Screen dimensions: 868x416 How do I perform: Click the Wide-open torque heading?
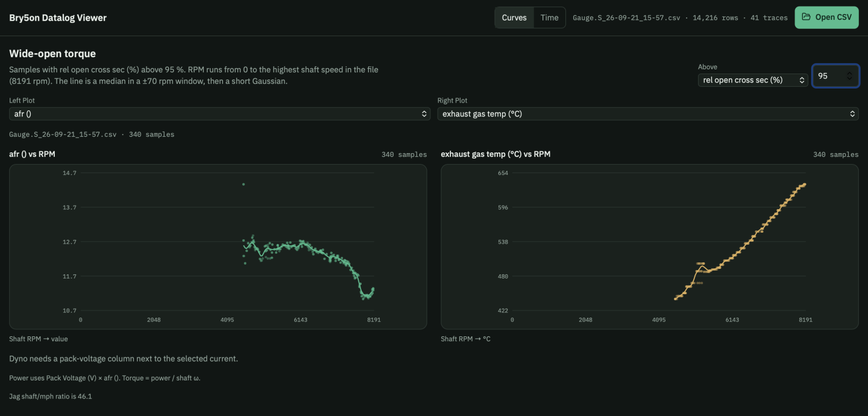pos(52,54)
